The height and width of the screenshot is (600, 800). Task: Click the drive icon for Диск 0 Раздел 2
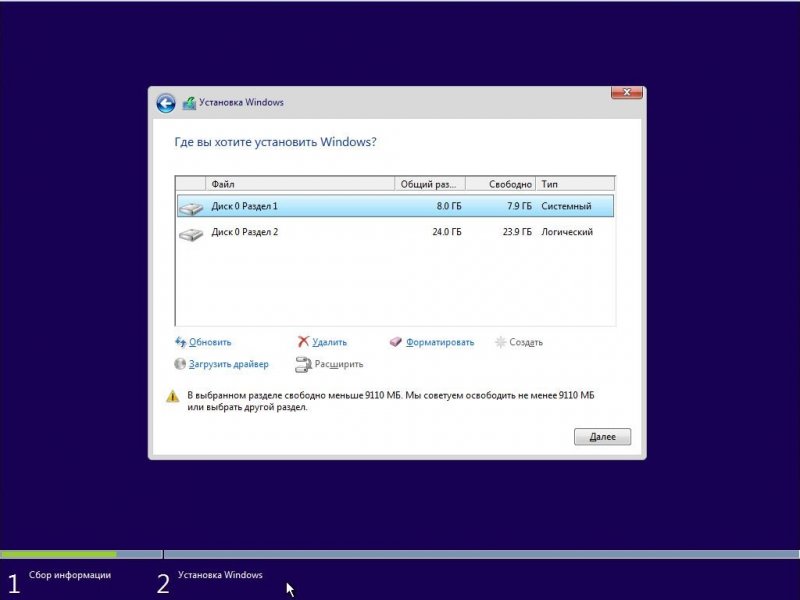(x=191, y=234)
